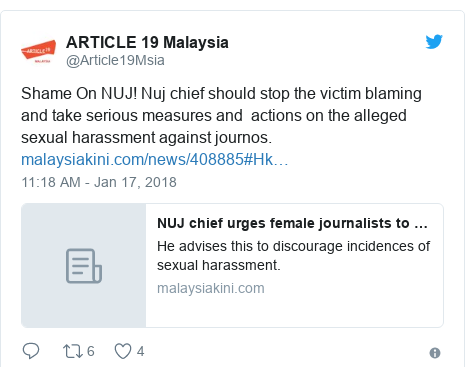Select the retweet count of 6
This screenshot has height=367, width=465.
click(x=91, y=351)
